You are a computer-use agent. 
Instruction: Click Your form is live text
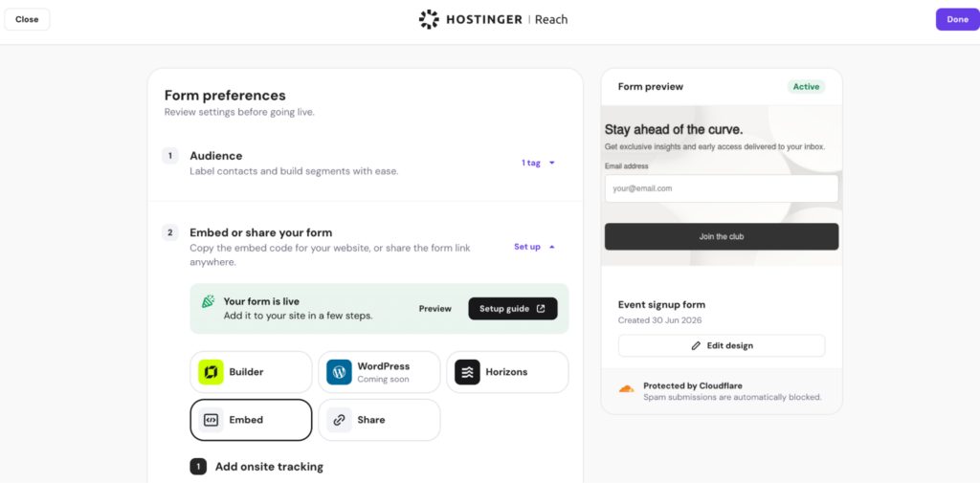click(x=261, y=302)
